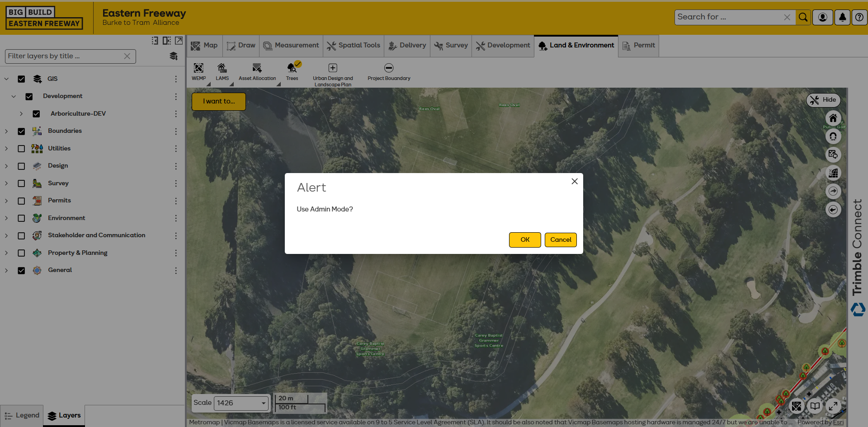Switch to the Legend tab

[x=22, y=416]
